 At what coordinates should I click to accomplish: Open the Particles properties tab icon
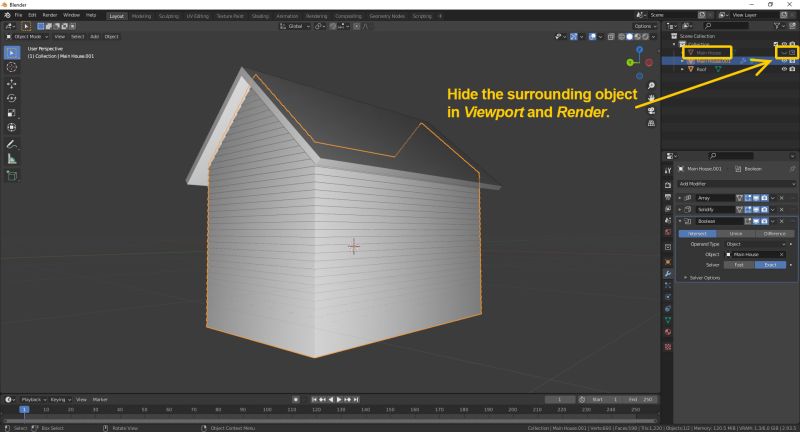pos(668,286)
